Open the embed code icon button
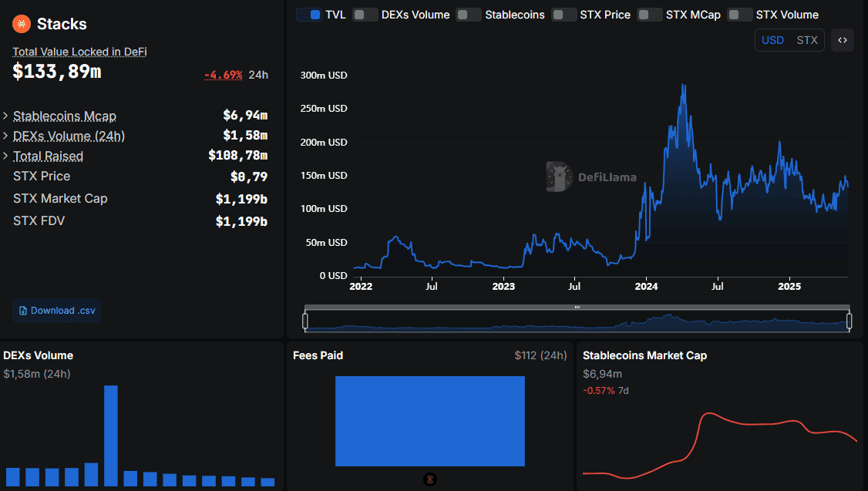868x491 pixels. [x=843, y=40]
